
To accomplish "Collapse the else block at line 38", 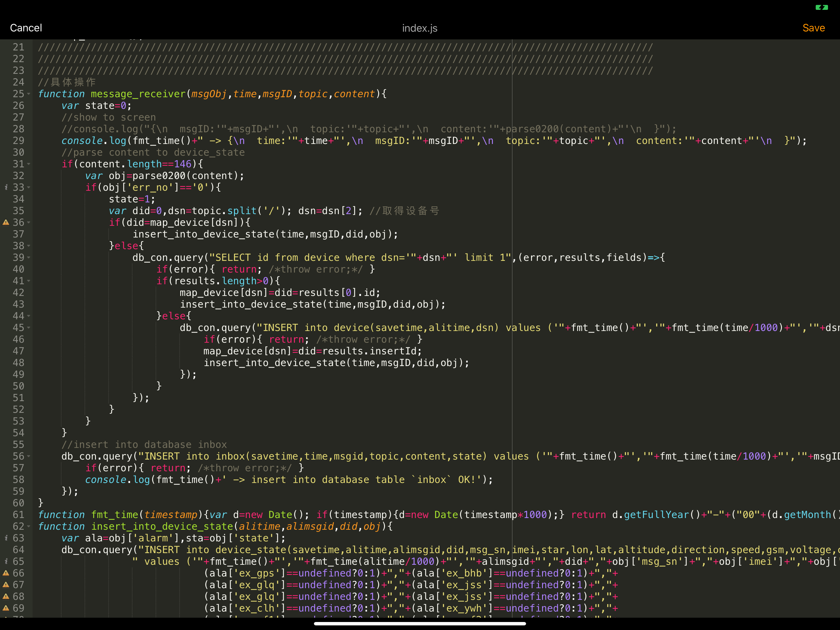I will point(29,246).
